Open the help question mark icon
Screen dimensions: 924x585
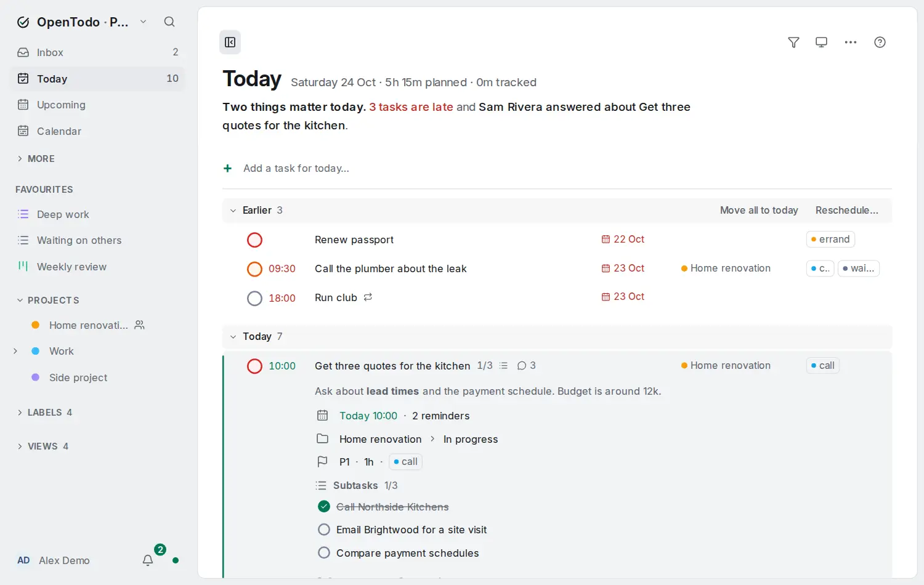click(880, 42)
